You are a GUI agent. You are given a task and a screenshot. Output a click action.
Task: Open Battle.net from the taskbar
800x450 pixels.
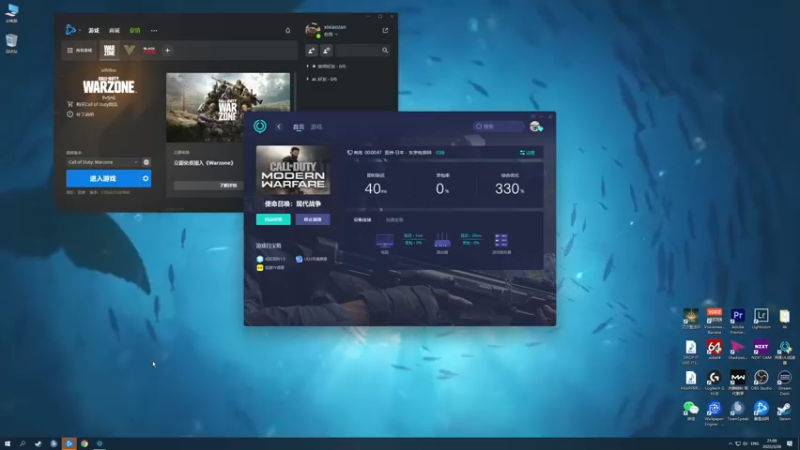[x=69, y=444]
